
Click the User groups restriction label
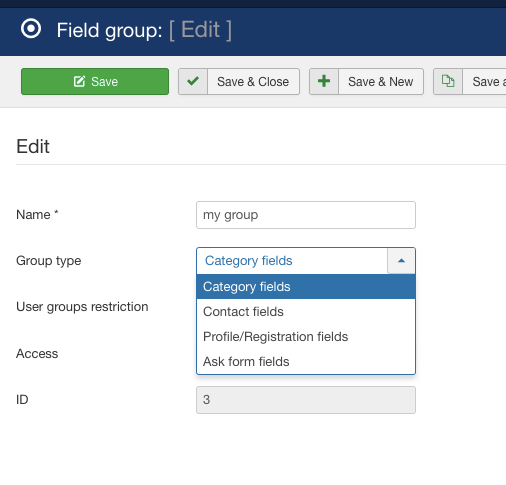tap(82, 307)
